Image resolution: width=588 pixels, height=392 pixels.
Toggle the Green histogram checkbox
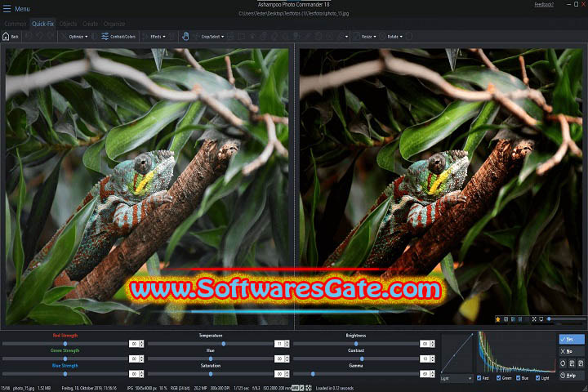tap(498, 378)
